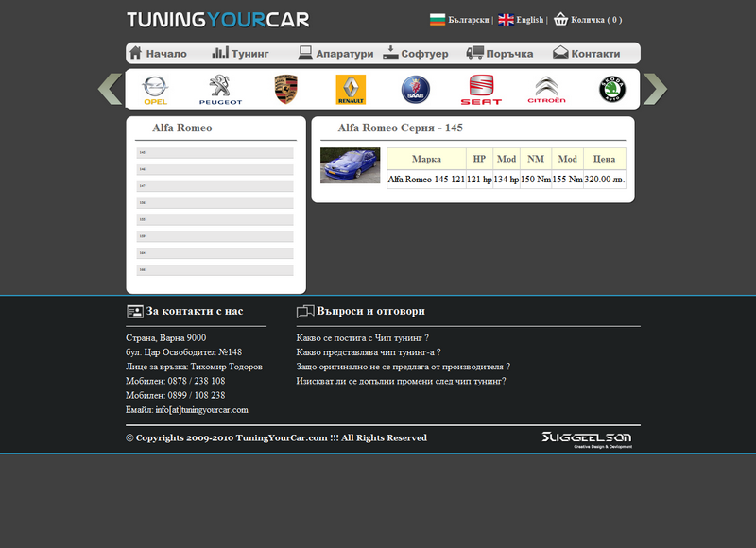Open 'Защо оригинално не се предлага от производителя ?'

pos(404,367)
